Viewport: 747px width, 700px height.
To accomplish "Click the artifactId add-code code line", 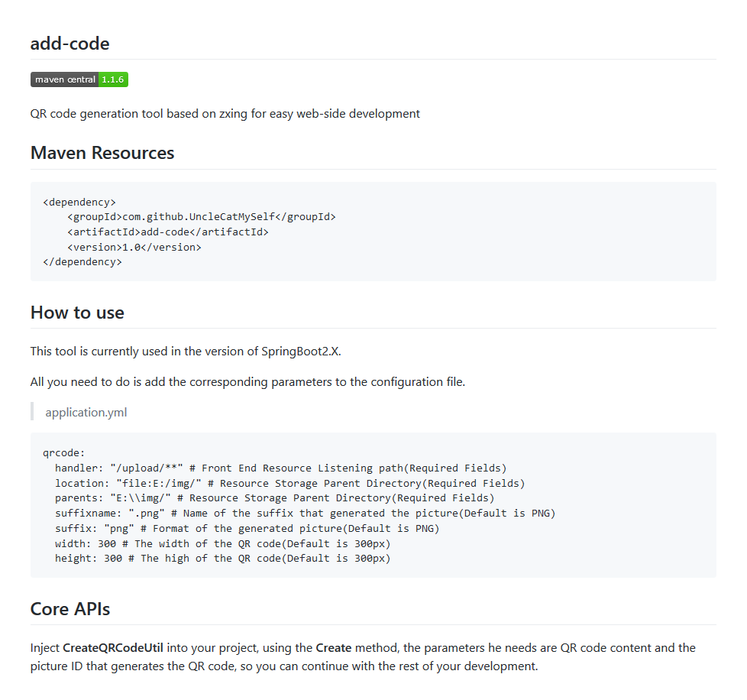I will [x=167, y=232].
